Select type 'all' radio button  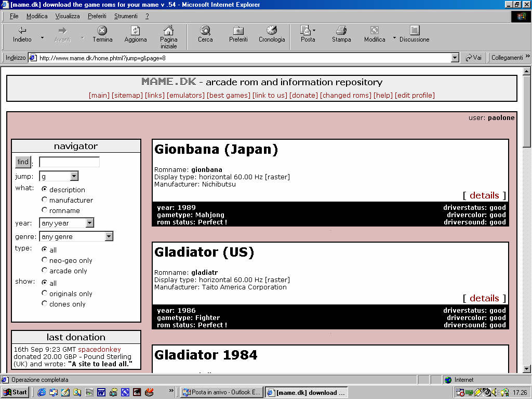click(45, 249)
